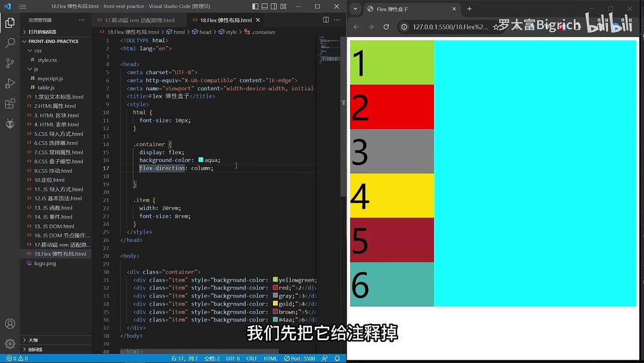Viewport: 644px width, 363px height.
Task: Open 15. JS DOM.html file
Action: 54,226
